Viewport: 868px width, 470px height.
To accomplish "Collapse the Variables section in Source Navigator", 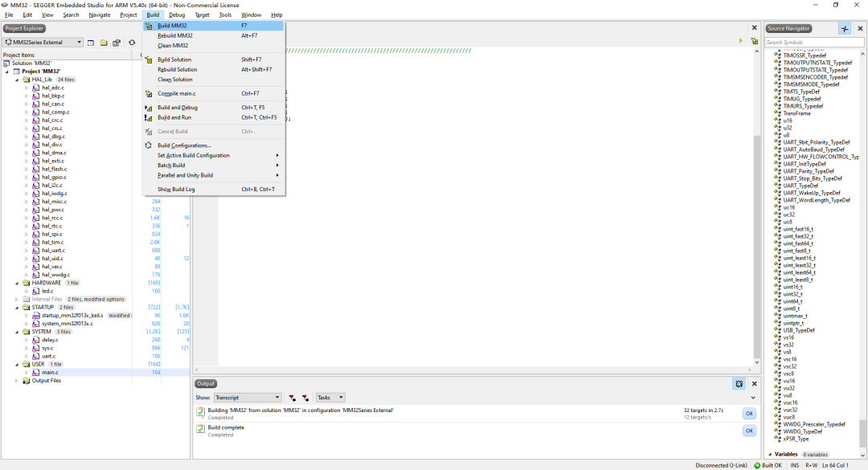I will (770, 455).
